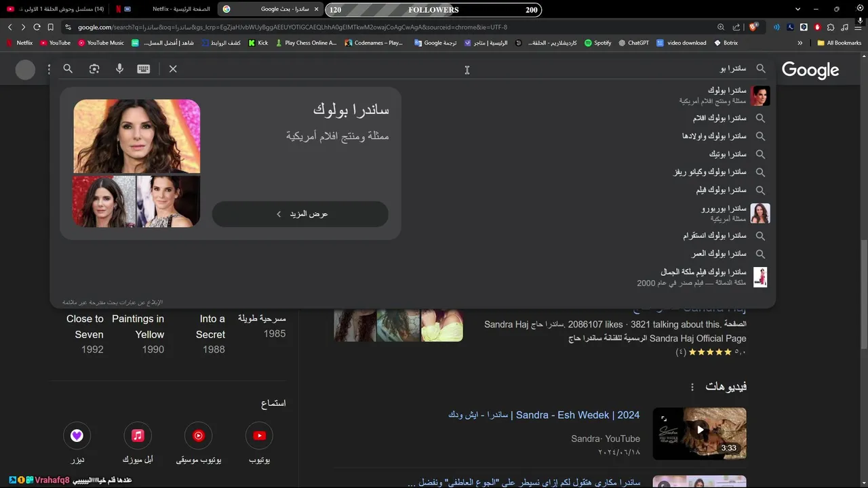This screenshot has height=488, width=868.
Task: Select the ساندرا - بحث Google tab
Action: coord(270,9)
